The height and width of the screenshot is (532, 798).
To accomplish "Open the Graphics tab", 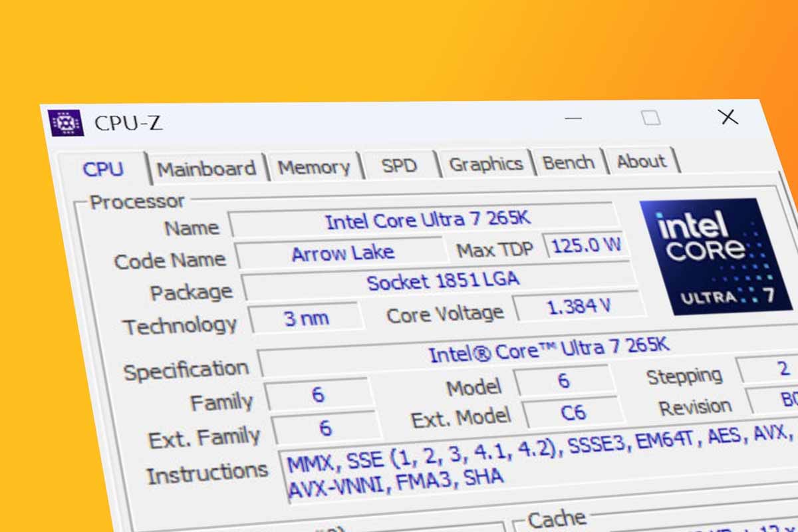I will 485,164.
